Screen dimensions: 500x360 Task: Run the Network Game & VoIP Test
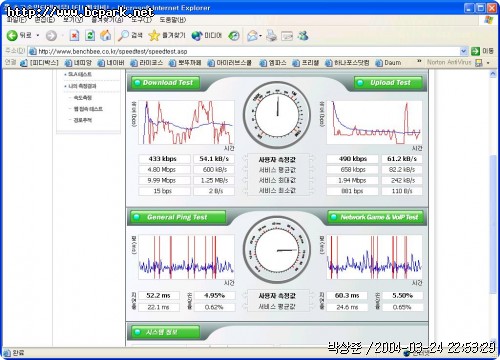pyautogui.click(x=375, y=217)
